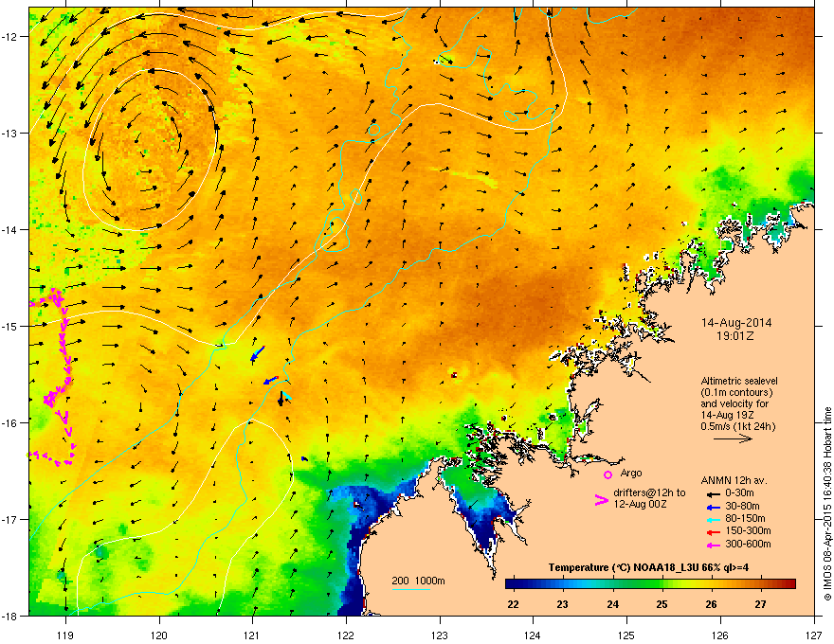
Task: Click the '80-150m' depth label
Action: click(745, 519)
